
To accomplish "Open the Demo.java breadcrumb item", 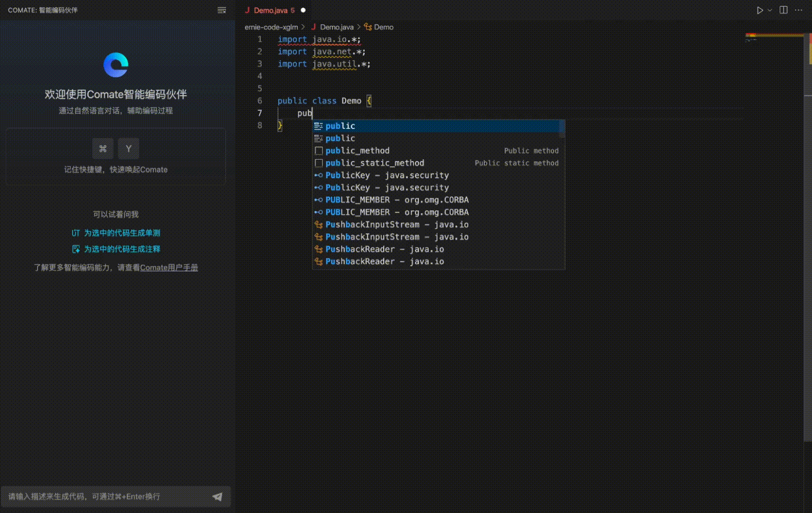I will coord(337,27).
